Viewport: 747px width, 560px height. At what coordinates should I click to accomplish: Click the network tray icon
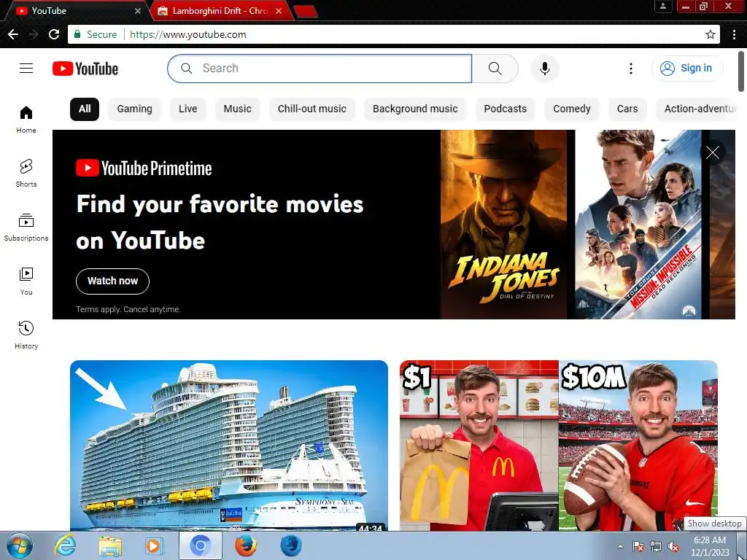656,546
